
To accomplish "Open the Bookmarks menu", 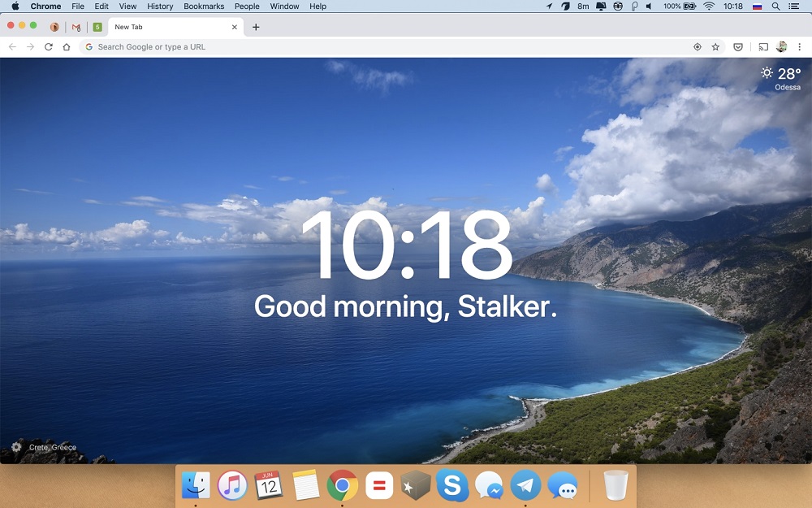I will [x=204, y=7].
